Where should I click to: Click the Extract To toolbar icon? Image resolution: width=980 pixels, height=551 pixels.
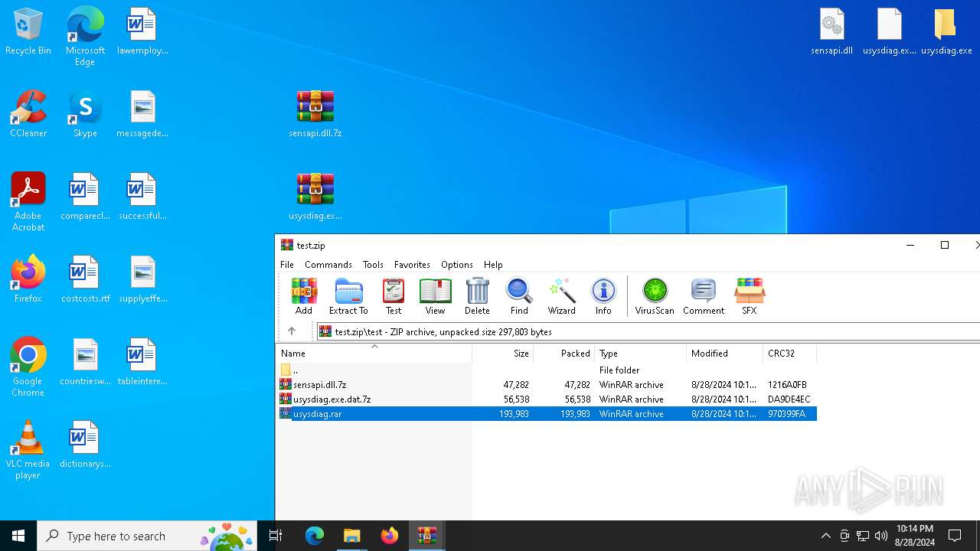tap(348, 296)
